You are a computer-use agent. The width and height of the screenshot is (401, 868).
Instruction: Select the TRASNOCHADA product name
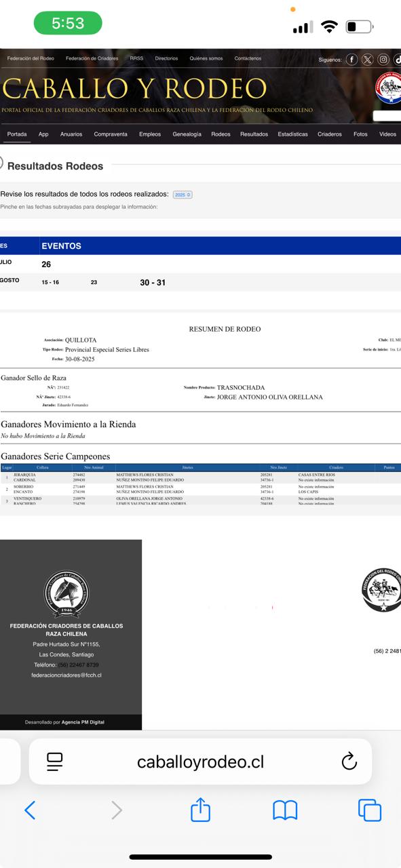(241, 387)
